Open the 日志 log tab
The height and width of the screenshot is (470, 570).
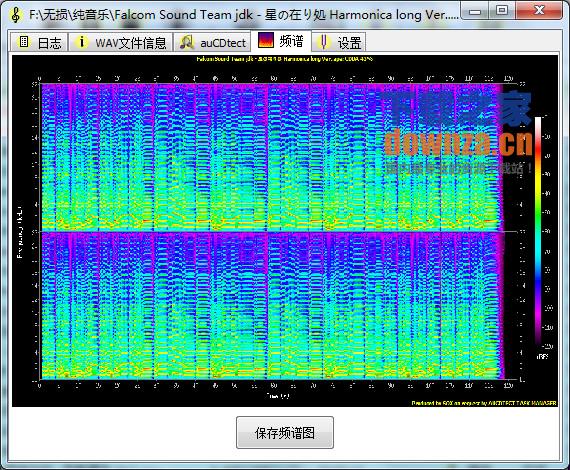pos(39,42)
